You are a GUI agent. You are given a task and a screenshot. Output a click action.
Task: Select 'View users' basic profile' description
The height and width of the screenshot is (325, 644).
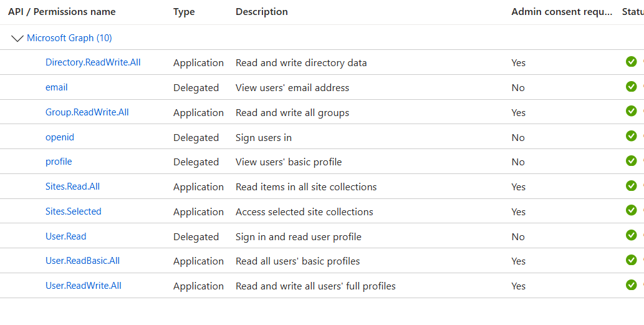tap(289, 162)
